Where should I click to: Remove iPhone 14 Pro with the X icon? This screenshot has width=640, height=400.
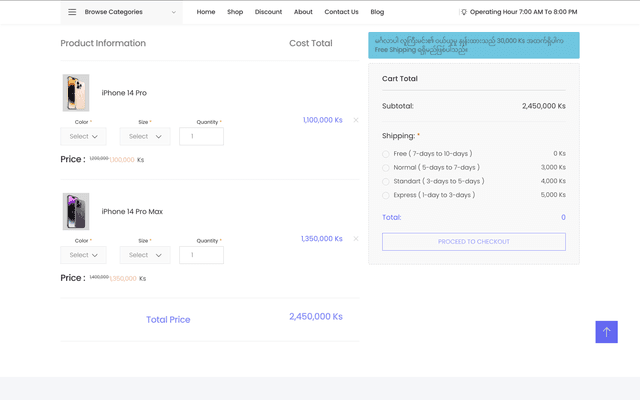[x=356, y=120]
